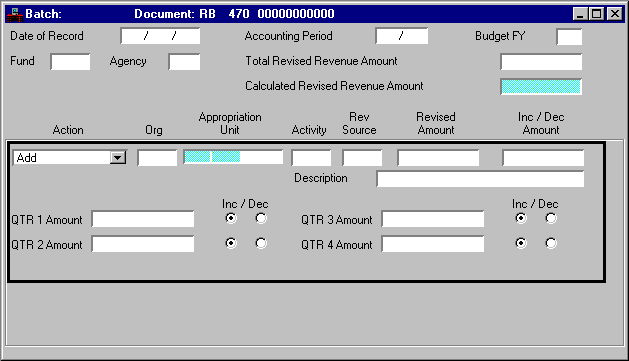Close the Batch document window
The height and width of the screenshot is (361, 629).
(615, 14)
